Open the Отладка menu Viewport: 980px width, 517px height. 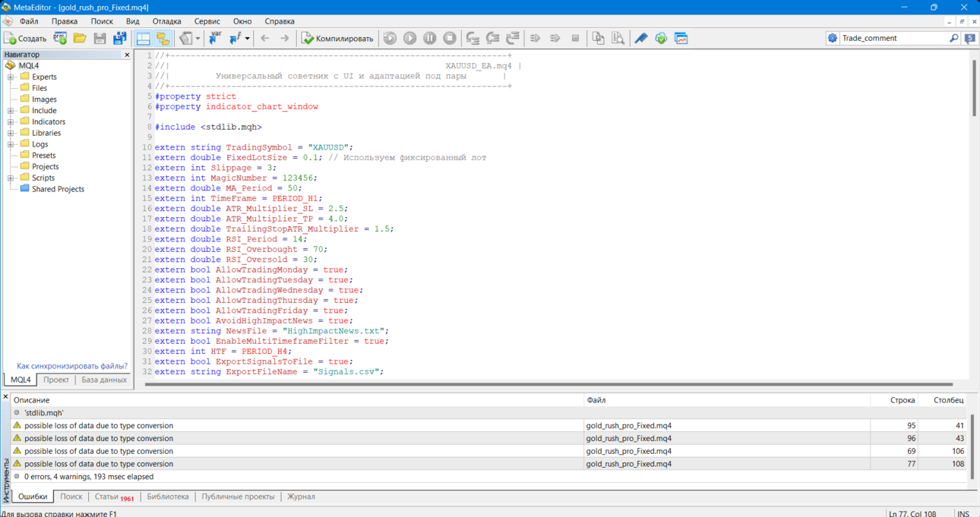pyautogui.click(x=166, y=21)
